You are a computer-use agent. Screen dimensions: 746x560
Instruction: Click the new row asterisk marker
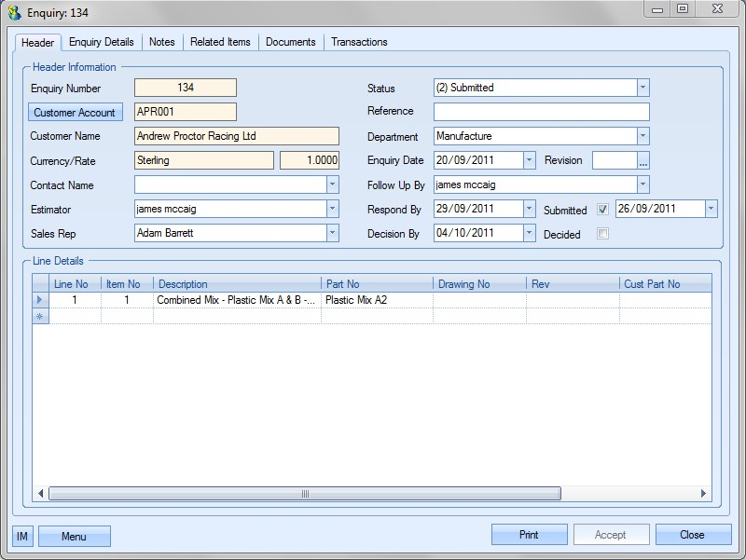pos(39,317)
